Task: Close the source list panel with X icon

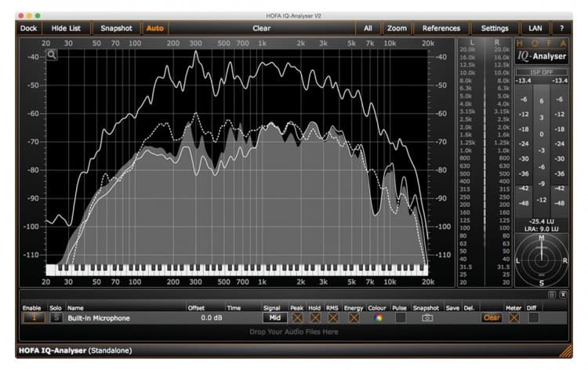Action: click(563, 295)
